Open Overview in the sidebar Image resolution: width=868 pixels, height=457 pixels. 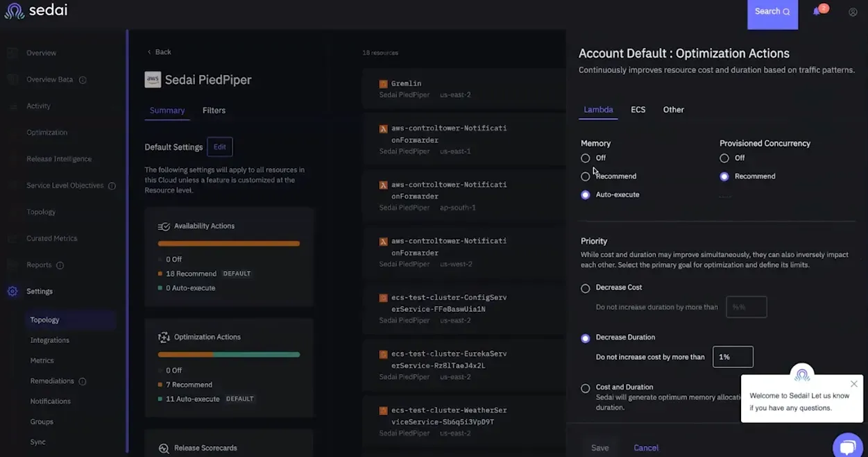coord(42,53)
